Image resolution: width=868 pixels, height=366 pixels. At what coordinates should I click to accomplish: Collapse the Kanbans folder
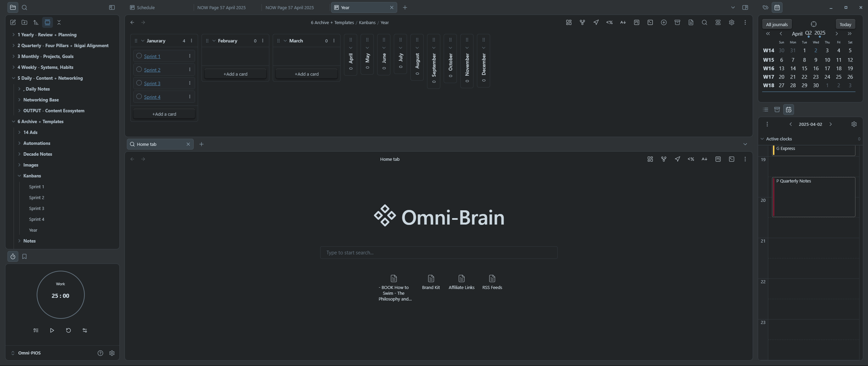point(19,176)
